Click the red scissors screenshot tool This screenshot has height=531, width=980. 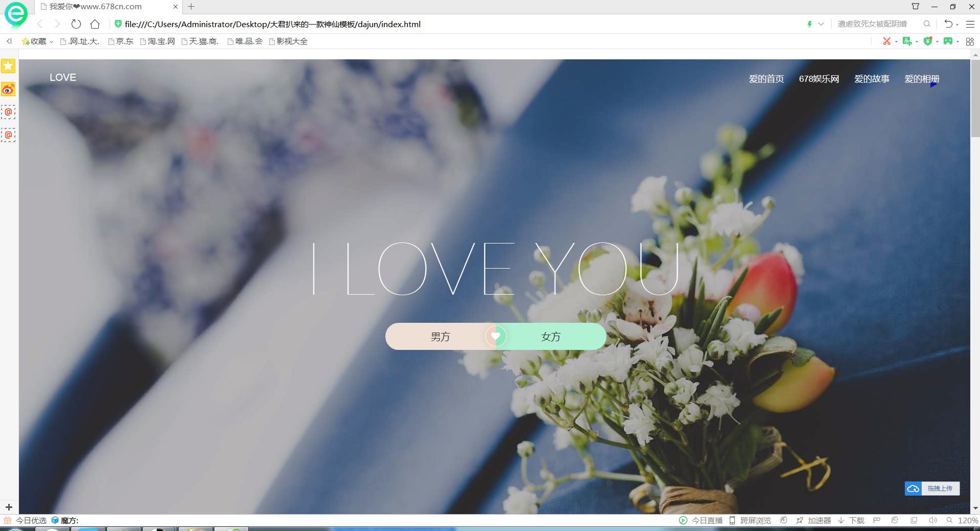886,41
